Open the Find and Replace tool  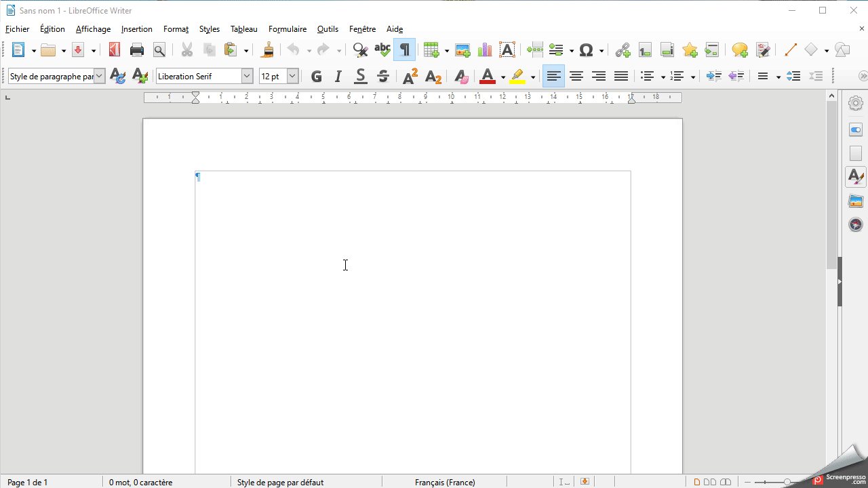tap(360, 49)
